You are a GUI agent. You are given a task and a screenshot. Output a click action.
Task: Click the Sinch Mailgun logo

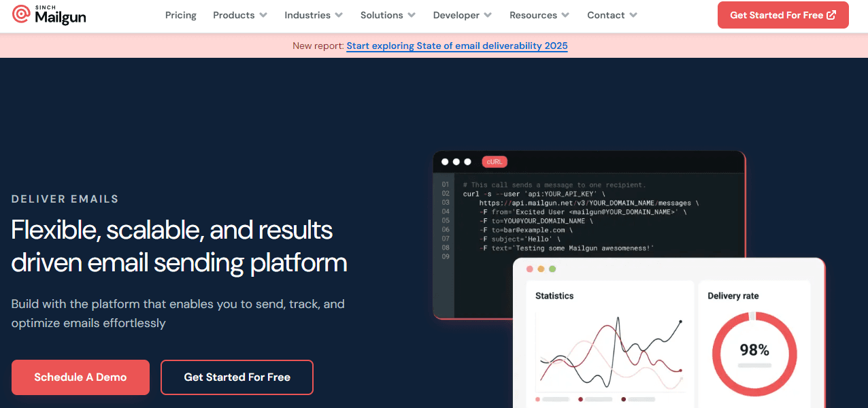tap(49, 15)
